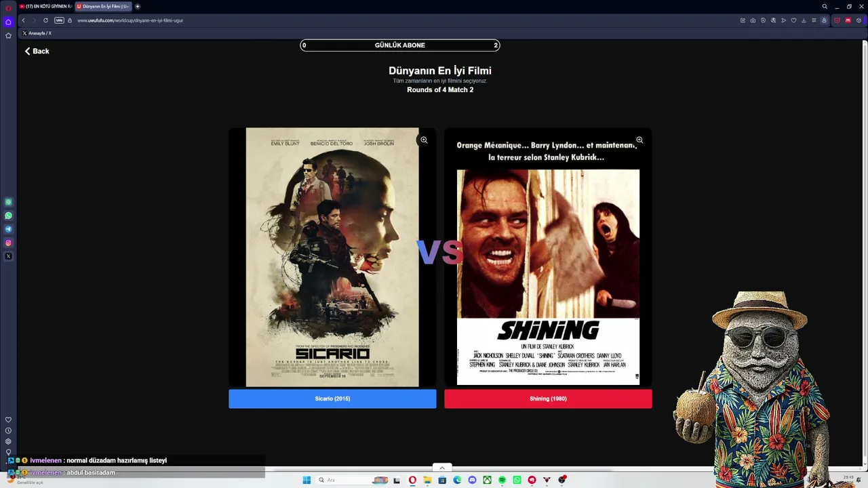Screen dimensions: 868x488
Task: Open Spotify from the taskbar
Action: (502, 480)
